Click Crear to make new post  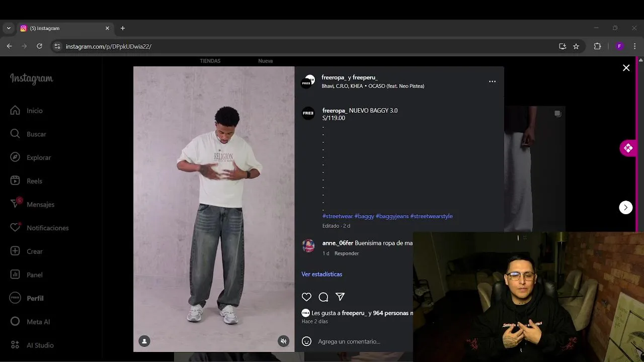26,251
